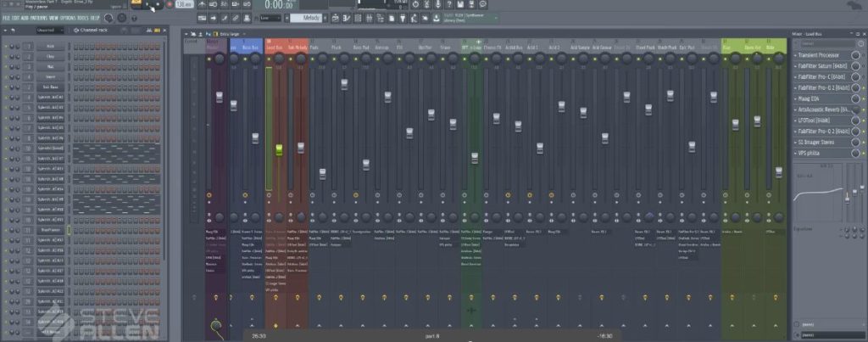The height and width of the screenshot is (342, 868).
Task: Open the OPTIONS menu
Action: pyautogui.click(x=68, y=19)
